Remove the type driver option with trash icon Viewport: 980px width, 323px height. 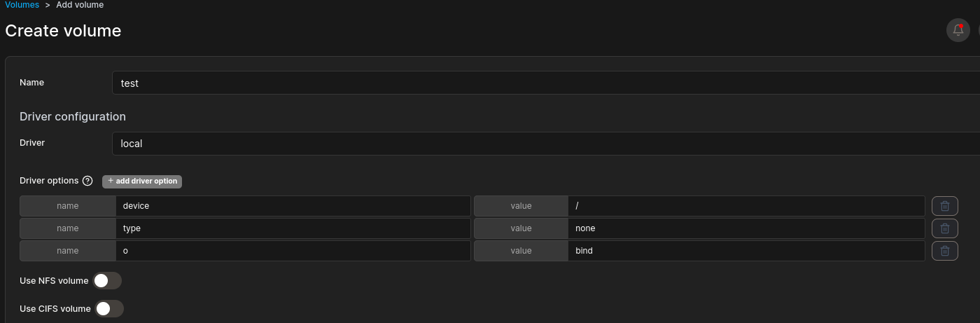tap(944, 228)
